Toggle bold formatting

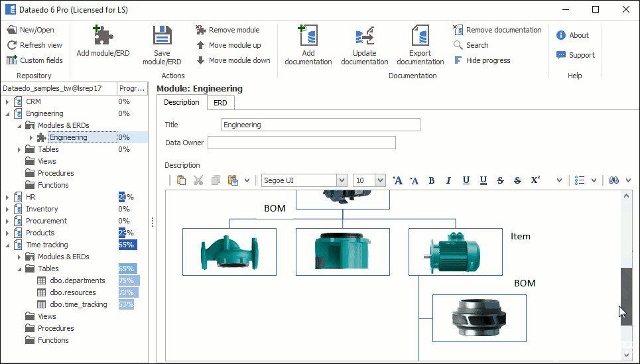(432, 180)
